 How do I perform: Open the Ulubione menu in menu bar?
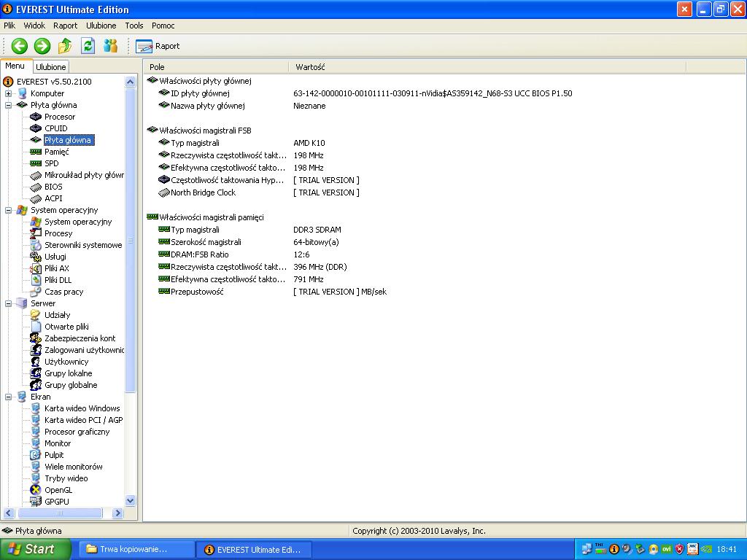click(x=101, y=26)
